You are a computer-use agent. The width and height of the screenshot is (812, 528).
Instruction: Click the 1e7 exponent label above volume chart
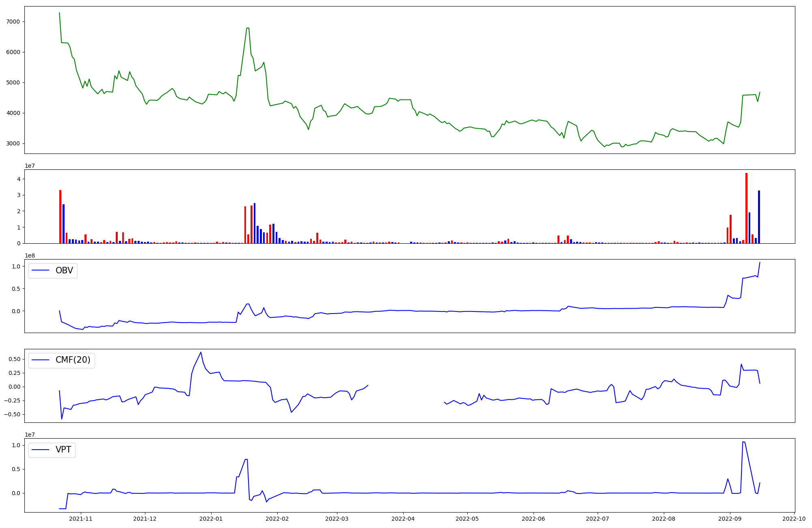30,166
